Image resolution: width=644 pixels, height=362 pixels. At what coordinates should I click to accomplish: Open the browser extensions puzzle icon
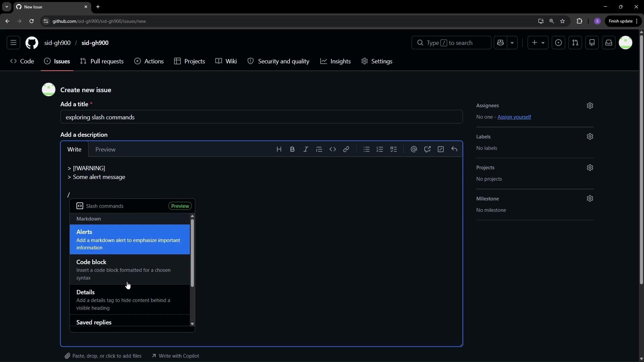pyautogui.click(x=579, y=21)
